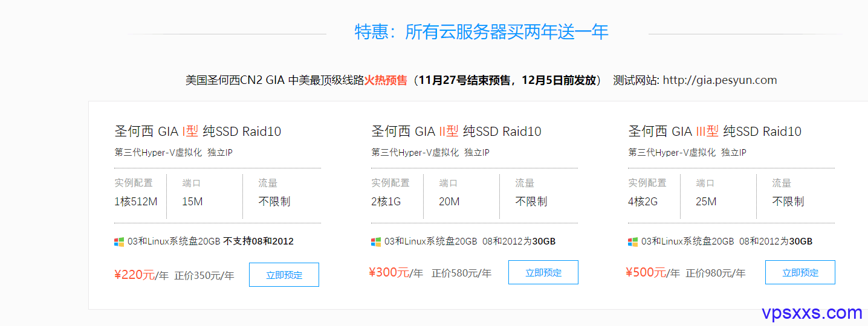The width and height of the screenshot is (868, 326).
Task: Click Windows logo icon in GIA III型 plan
Action: click(x=633, y=241)
